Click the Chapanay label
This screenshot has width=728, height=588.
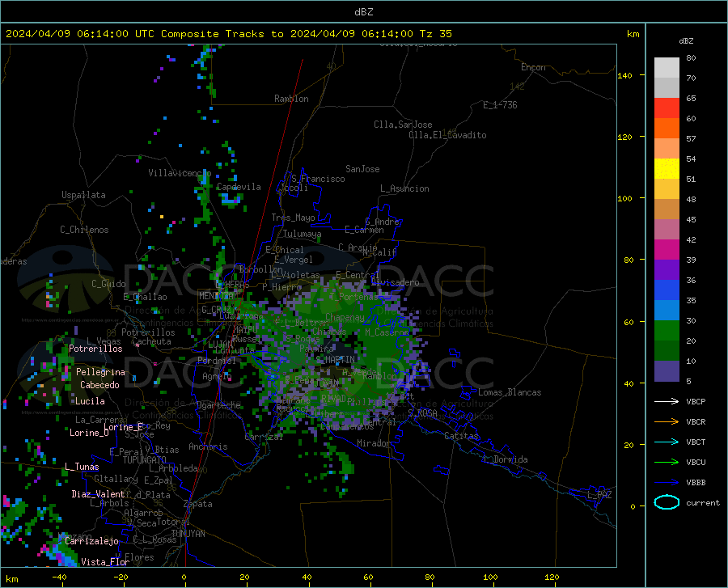click(x=345, y=317)
